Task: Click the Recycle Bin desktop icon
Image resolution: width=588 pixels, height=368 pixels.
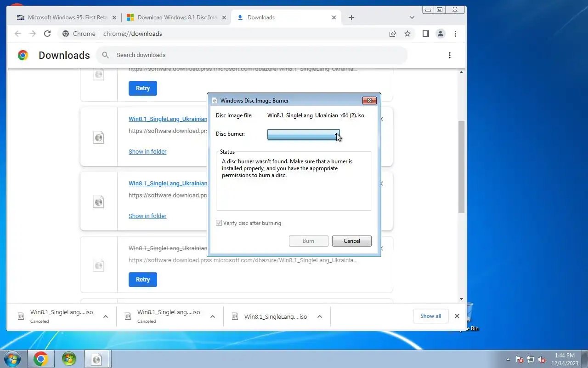Action: 470,316
